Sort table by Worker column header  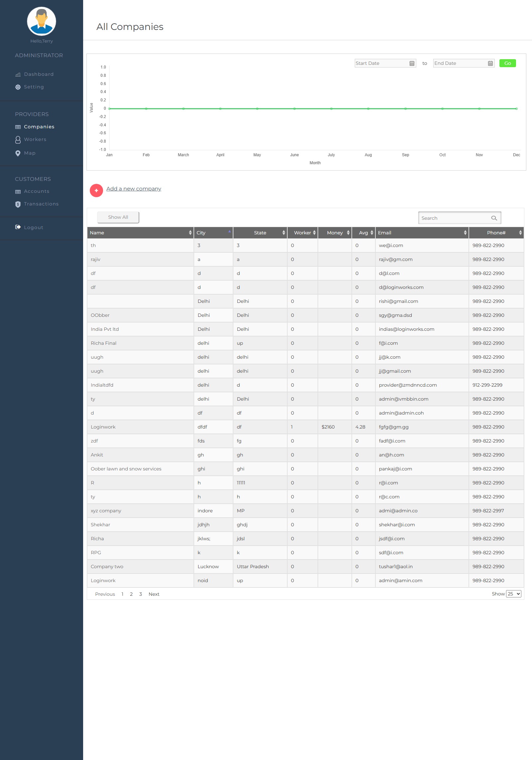pyautogui.click(x=303, y=233)
